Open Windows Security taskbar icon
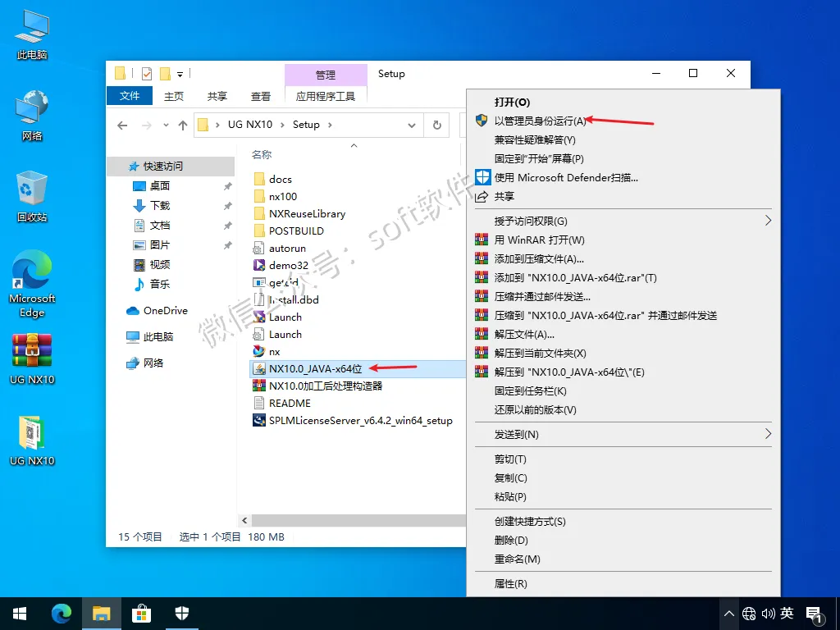The image size is (840, 630). tap(182, 614)
